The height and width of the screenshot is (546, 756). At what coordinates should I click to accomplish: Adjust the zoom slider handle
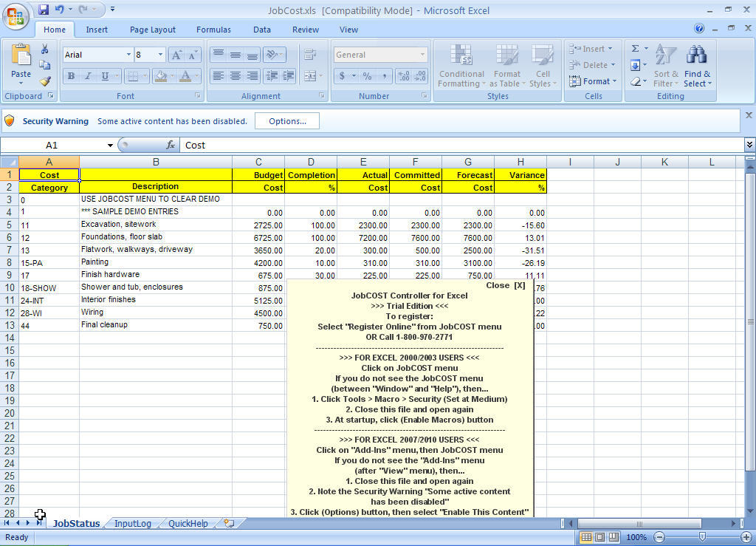pyautogui.click(x=703, y=537)
